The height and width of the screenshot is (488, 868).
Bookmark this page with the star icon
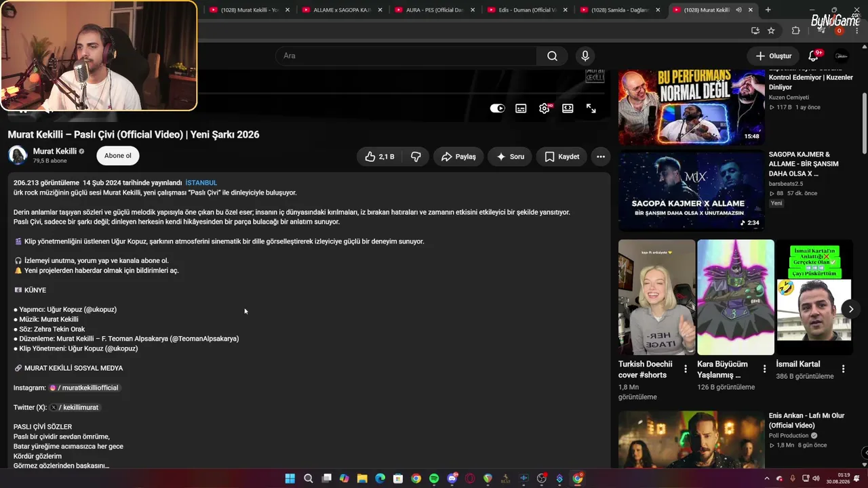click(771, 30)
